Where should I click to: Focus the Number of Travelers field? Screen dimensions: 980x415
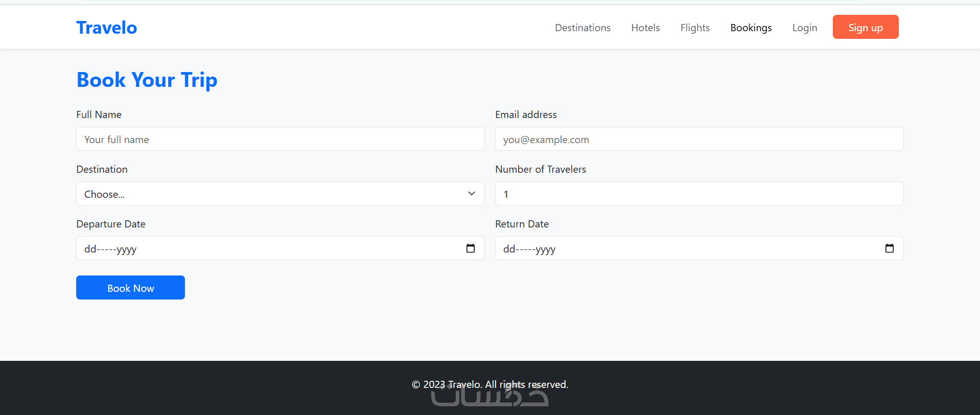tap(699, 194)
